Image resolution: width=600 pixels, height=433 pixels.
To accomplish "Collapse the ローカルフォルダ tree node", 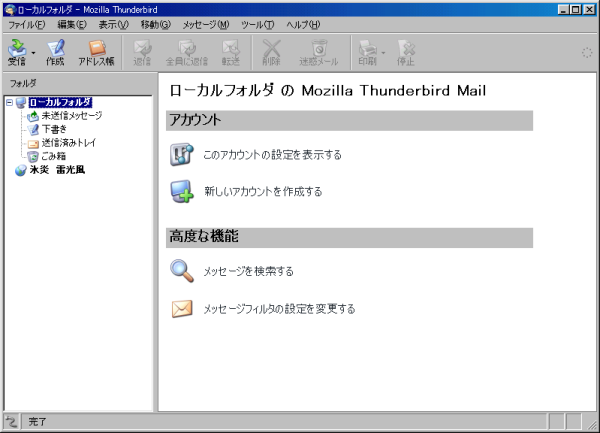I will (x=10, y=103).
